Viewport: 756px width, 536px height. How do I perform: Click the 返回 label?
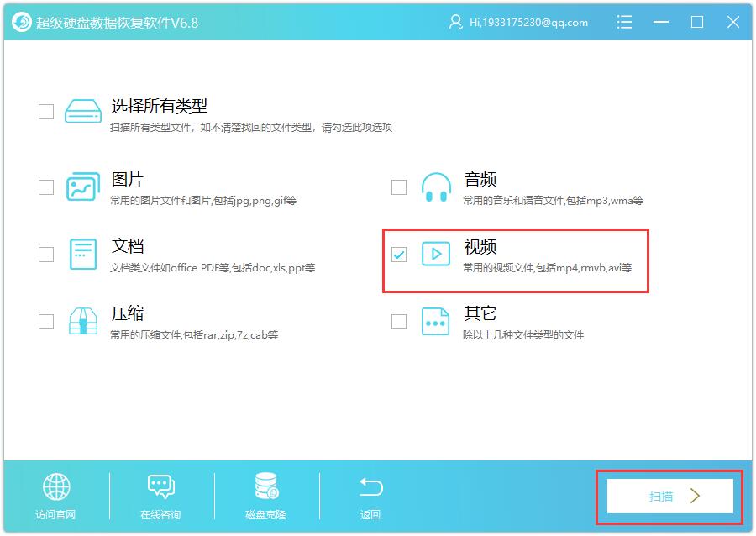(x=370, y=515)
